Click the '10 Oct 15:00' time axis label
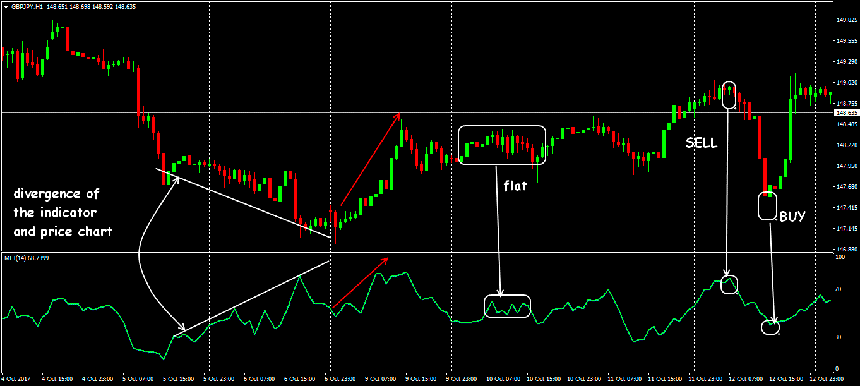Image resolution: width=860 pixels, height=386 pixels. (x=544, y=379)
